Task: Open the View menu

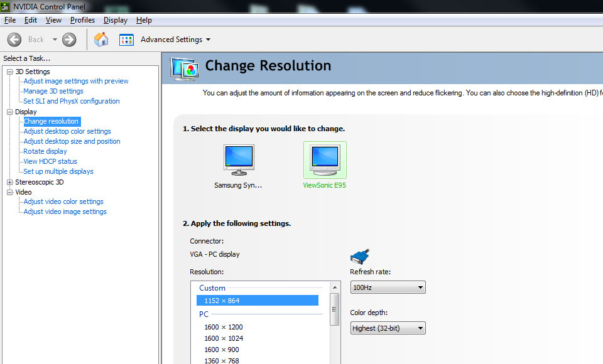Action: coord(53,20)
